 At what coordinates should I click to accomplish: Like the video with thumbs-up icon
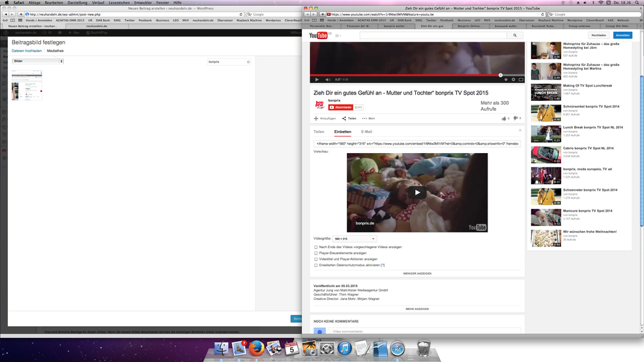(x=504, y=118)
